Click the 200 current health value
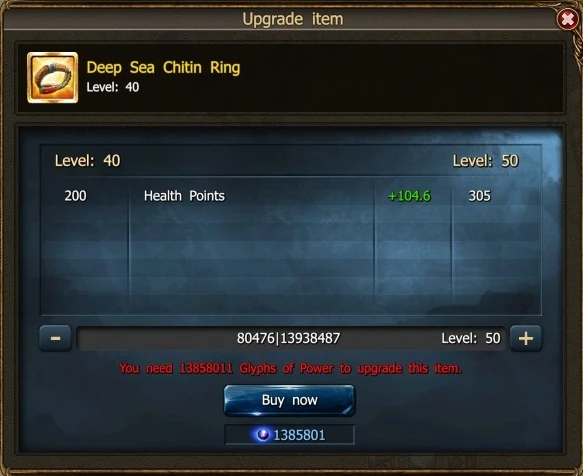 [75, 196]
